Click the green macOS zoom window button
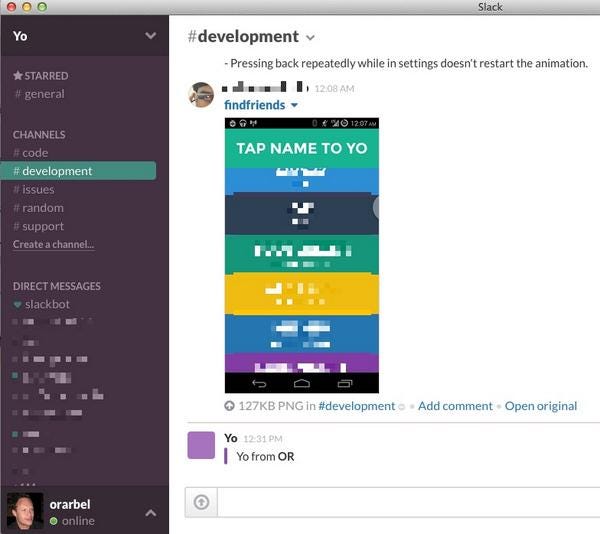 pyautogui.click(x=42, y=7)
